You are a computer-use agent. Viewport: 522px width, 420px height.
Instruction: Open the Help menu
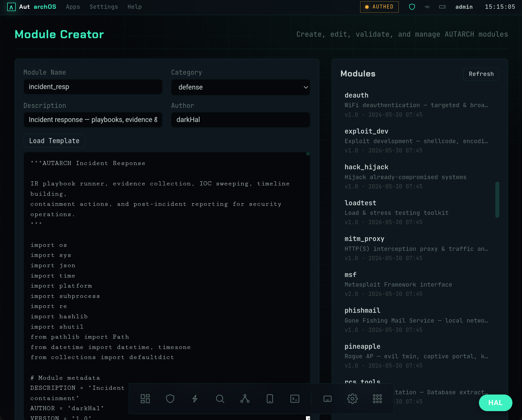tap(134, 7)
